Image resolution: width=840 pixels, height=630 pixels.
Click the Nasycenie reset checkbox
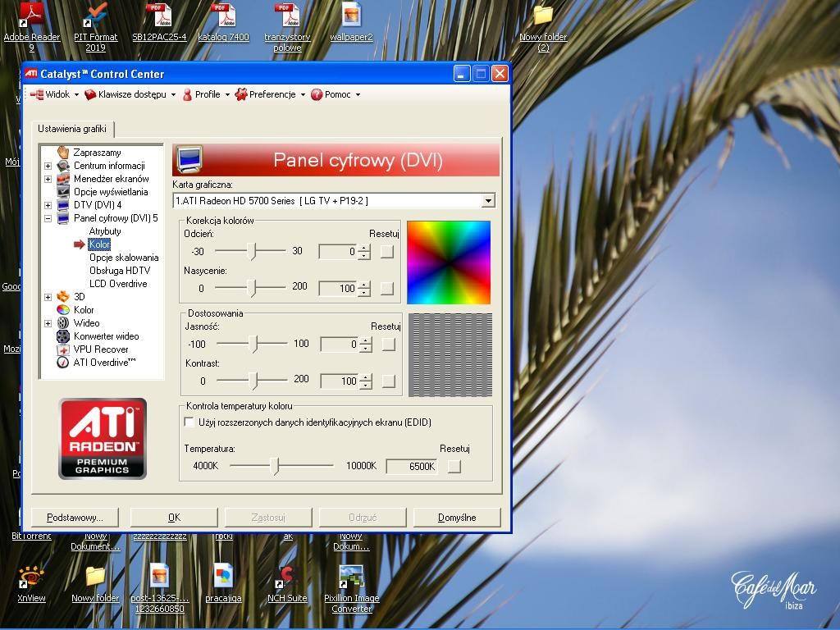coord(387,289)
